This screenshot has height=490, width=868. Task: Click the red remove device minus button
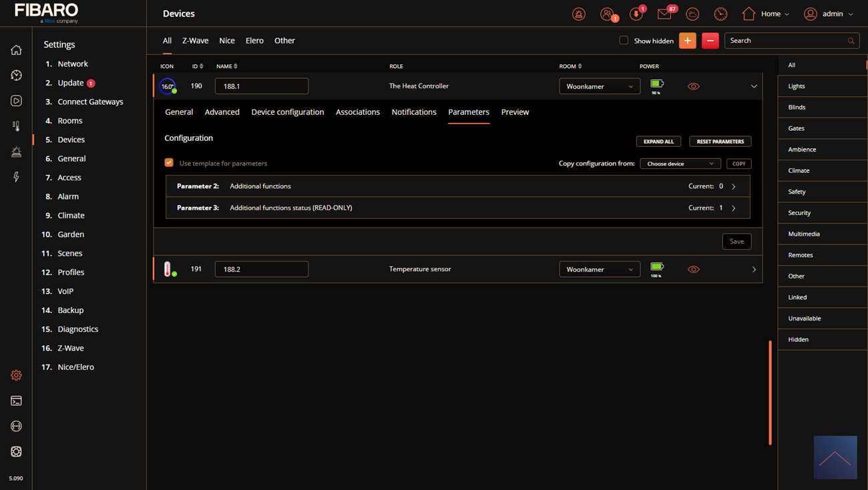[710, 41]
